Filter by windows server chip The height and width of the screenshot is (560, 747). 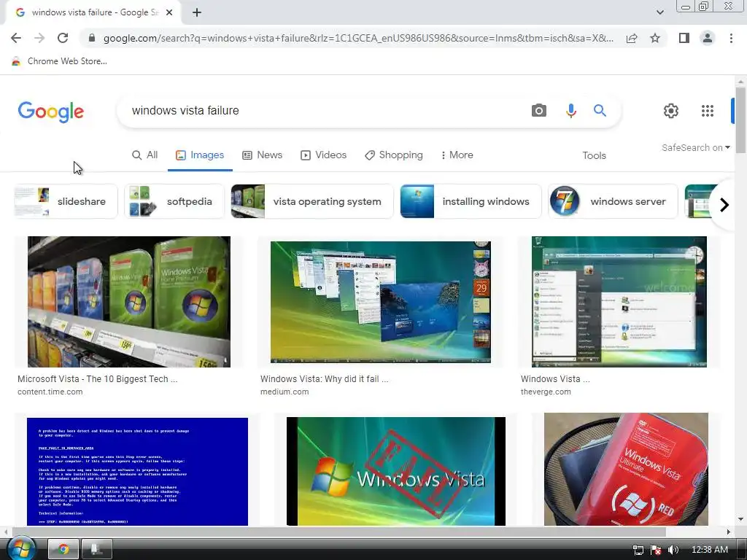[613, 201]
